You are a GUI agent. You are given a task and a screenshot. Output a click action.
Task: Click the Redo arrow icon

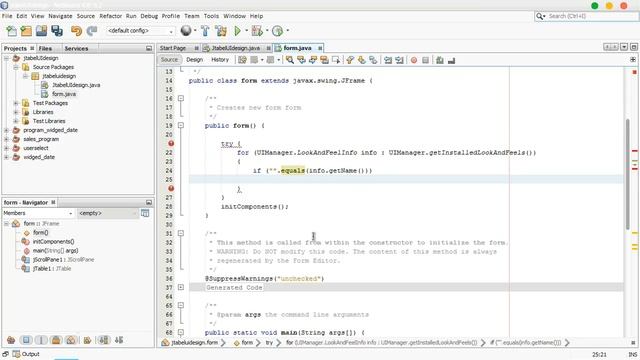point(92,31)
